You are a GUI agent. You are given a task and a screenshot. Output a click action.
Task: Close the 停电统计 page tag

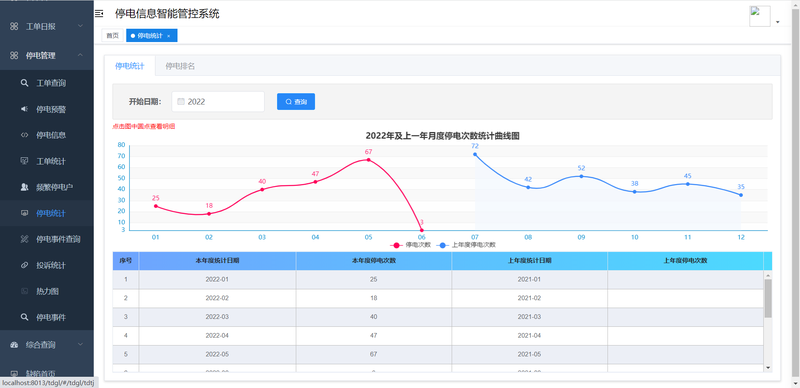[169, 36]
